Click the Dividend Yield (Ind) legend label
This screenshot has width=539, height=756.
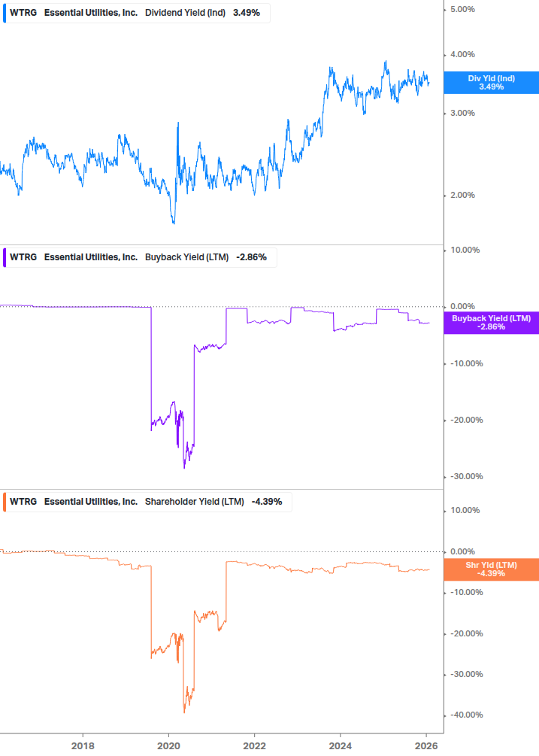tap(185, 13)
